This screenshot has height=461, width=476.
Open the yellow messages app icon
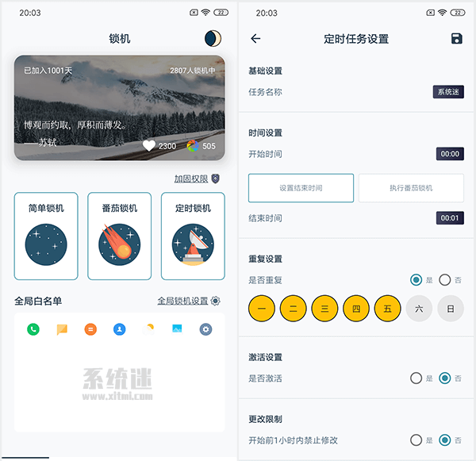pos(62,329)
